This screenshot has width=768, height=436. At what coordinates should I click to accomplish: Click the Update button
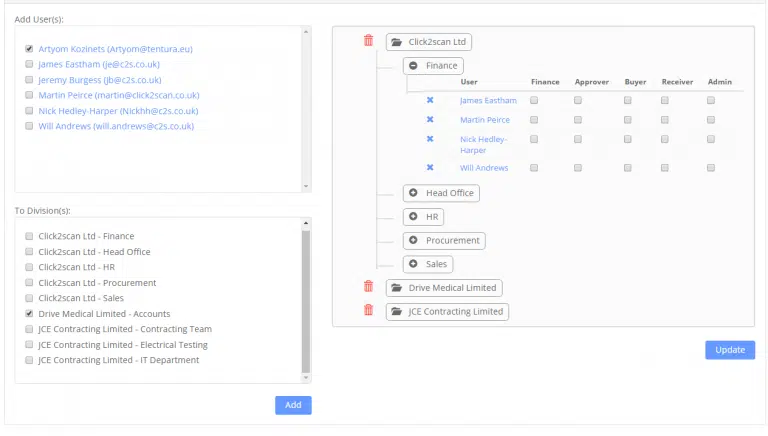click(x=730, y=350)
